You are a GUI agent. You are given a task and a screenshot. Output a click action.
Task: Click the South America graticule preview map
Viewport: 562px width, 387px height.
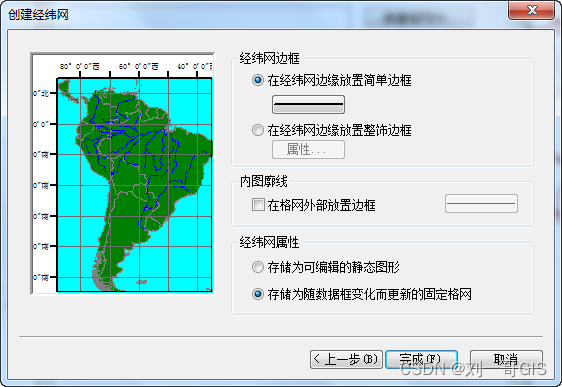coord(123,173)
